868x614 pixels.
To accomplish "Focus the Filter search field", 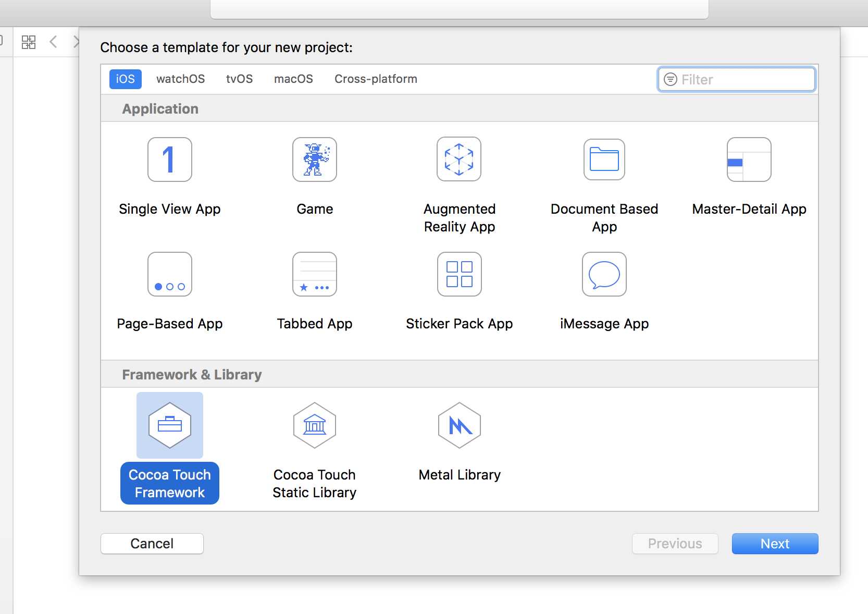I will [x=737, y=79].
